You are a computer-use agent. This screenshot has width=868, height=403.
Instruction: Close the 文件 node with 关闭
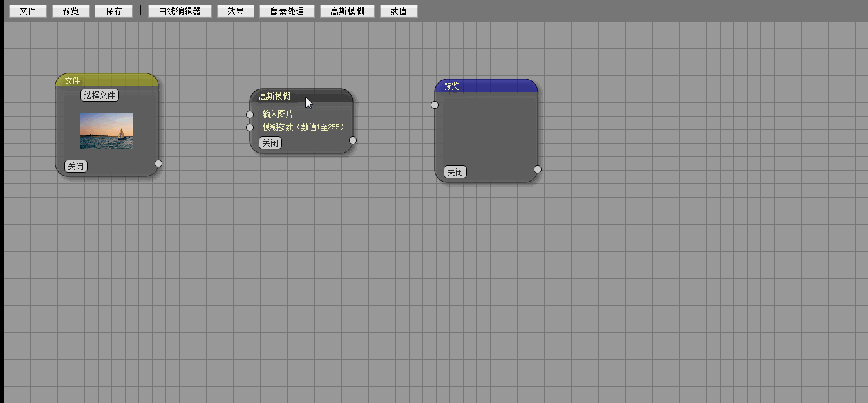tap(75, 166)
